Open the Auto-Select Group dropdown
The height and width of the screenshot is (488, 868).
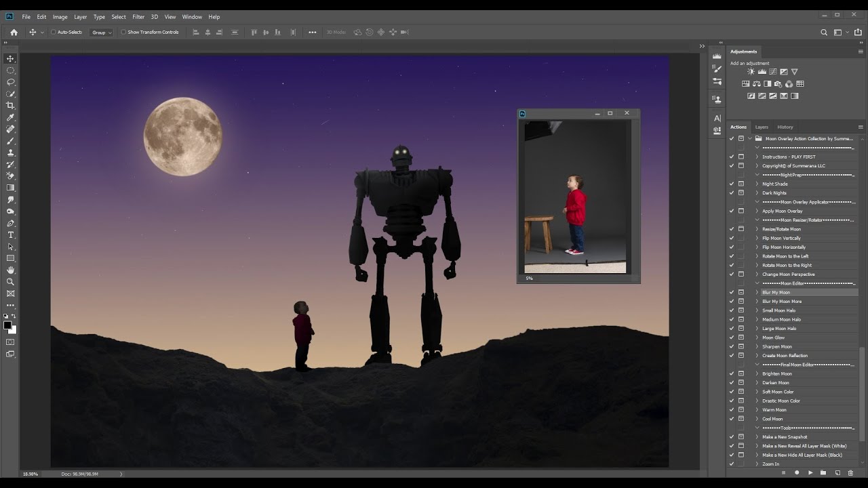pyautogui.click(x=102, y=33)
